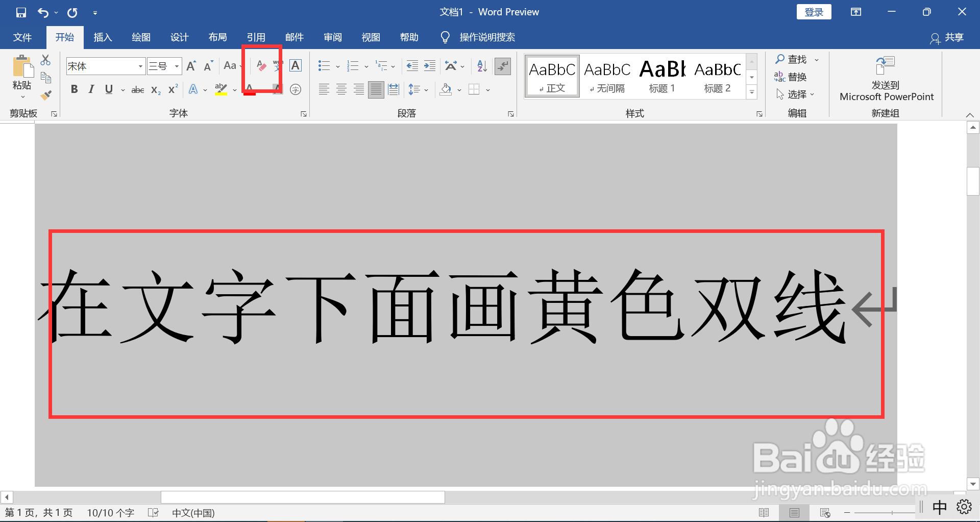Toggle Print Layout view in status bar
The width and height of the screenshot is (980, 522).
coord(794,512)
